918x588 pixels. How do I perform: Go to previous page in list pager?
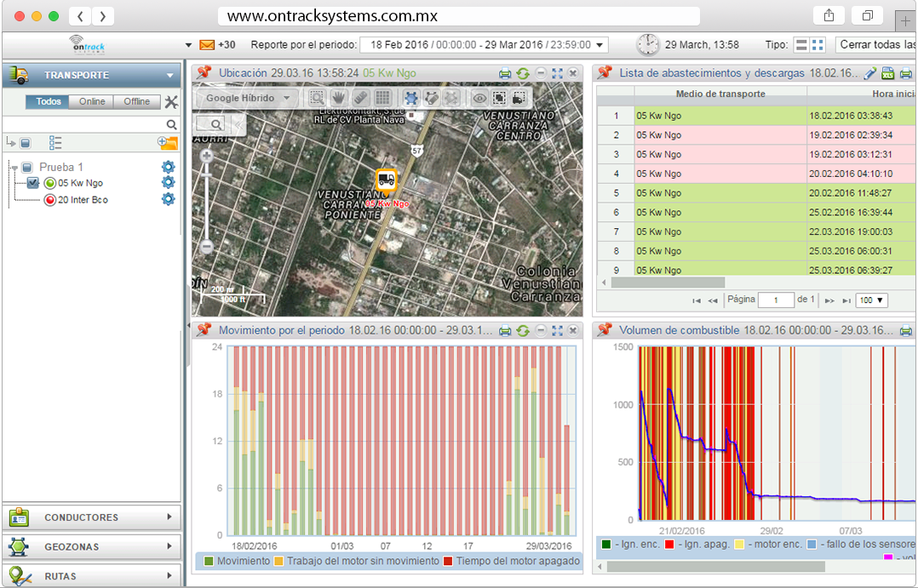(713, 300)
